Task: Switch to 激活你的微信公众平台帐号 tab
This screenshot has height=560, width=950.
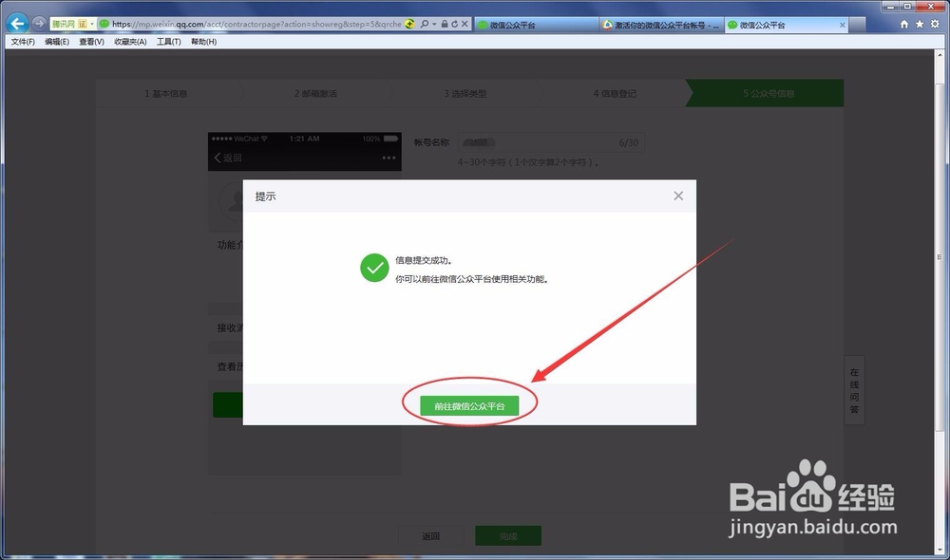Action: tap(661, 25)
